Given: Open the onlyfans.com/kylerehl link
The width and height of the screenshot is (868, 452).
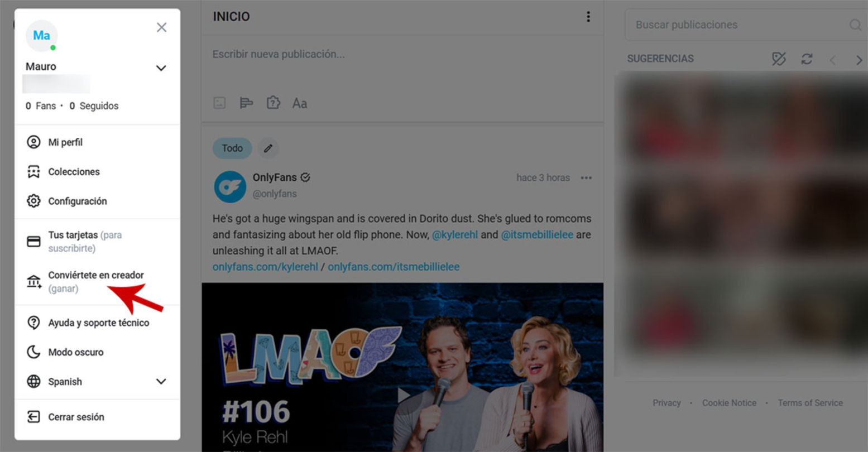Looking at the screenshot, I should click(265, 267).
